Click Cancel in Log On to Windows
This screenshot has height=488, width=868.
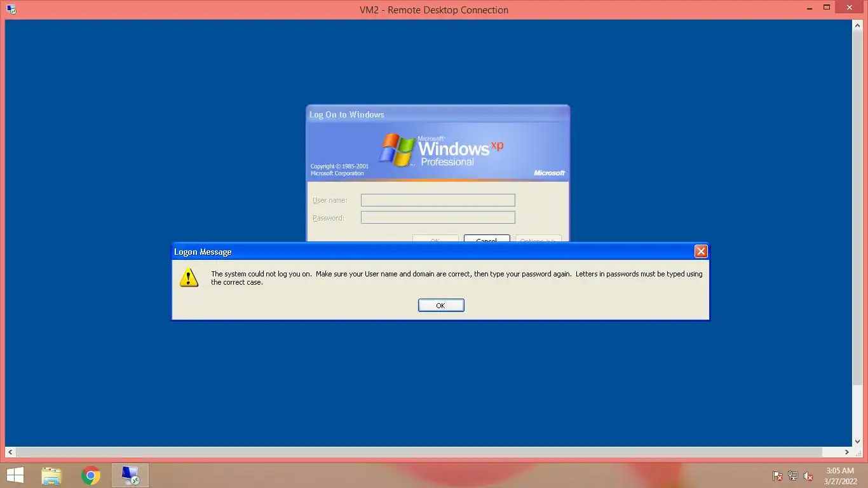coord(487,239)
